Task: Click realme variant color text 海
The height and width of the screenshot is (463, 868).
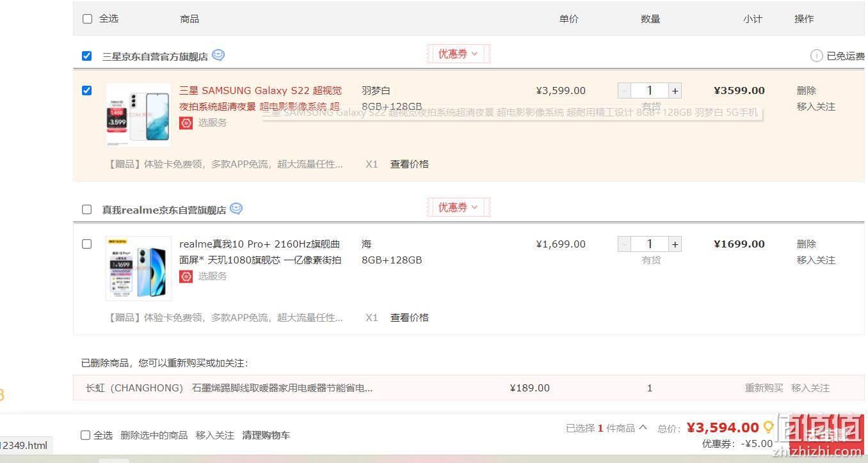Action: [x=367, y=244]
